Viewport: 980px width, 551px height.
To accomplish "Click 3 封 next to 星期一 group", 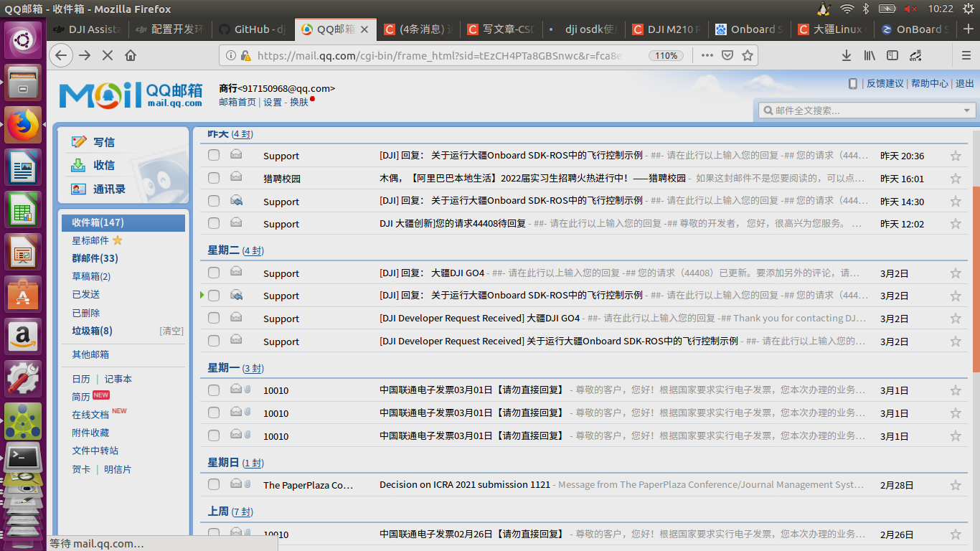I will (253, 369).
